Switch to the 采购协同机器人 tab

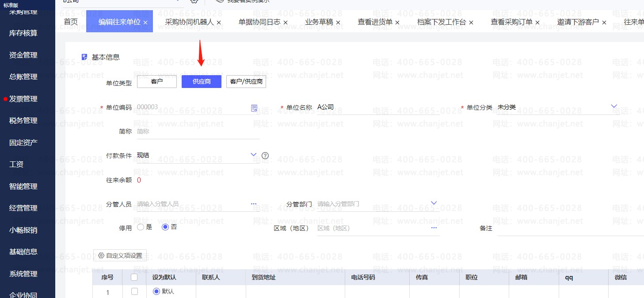tap(189, 22)
